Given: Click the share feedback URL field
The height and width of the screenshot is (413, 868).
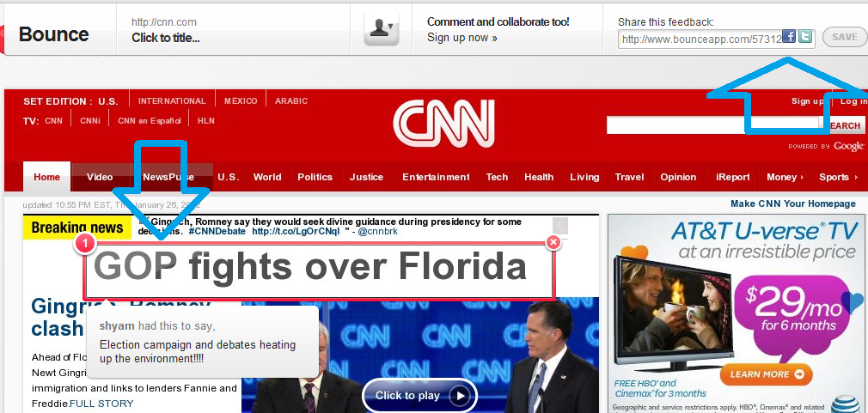Looking at the screenshot, I should tap(717, 39).
